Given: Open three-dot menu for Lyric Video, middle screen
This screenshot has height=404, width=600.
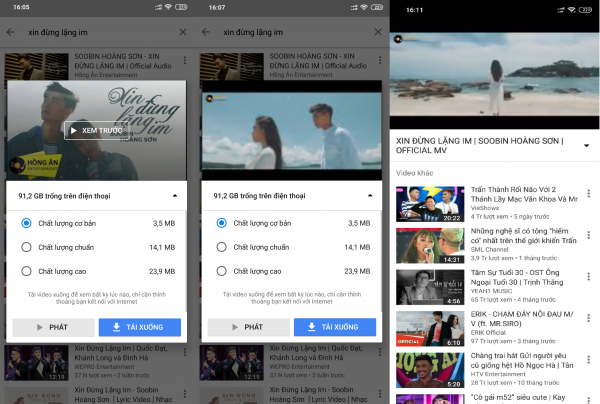Looking at the screenshot, I should click(x=380, y=394).
